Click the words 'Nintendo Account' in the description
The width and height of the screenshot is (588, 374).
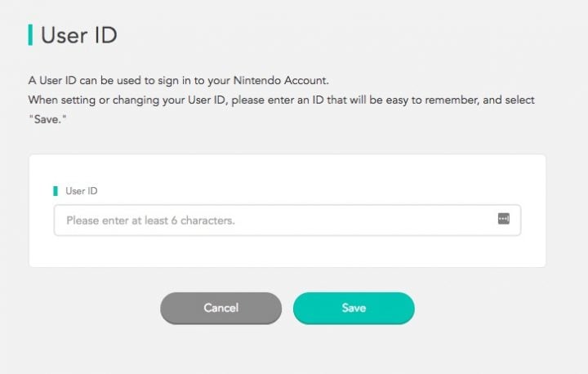point(280,80)
